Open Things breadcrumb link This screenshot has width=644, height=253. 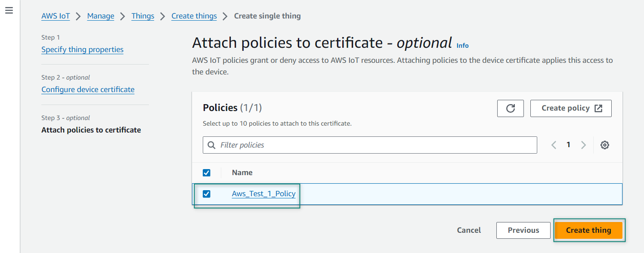(143, 16)
